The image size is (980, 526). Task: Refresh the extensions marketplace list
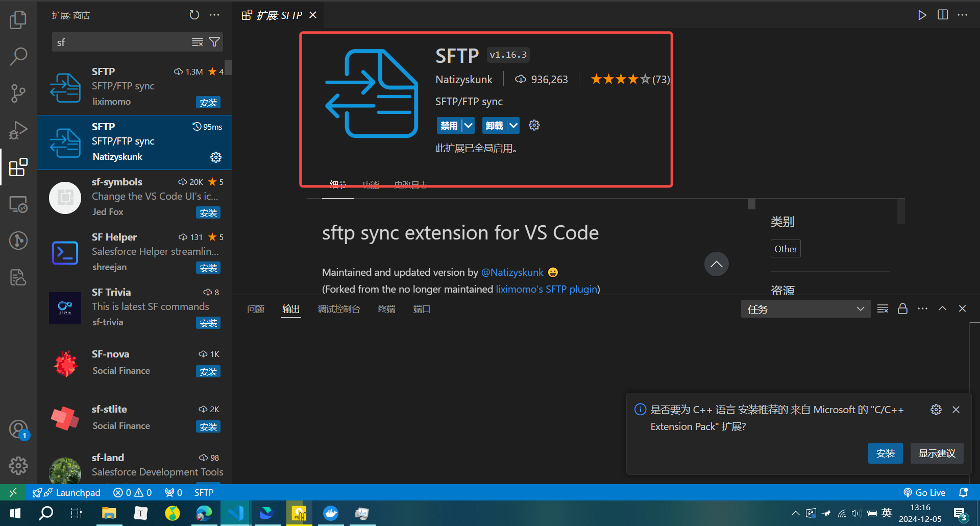tap(194, 15)
